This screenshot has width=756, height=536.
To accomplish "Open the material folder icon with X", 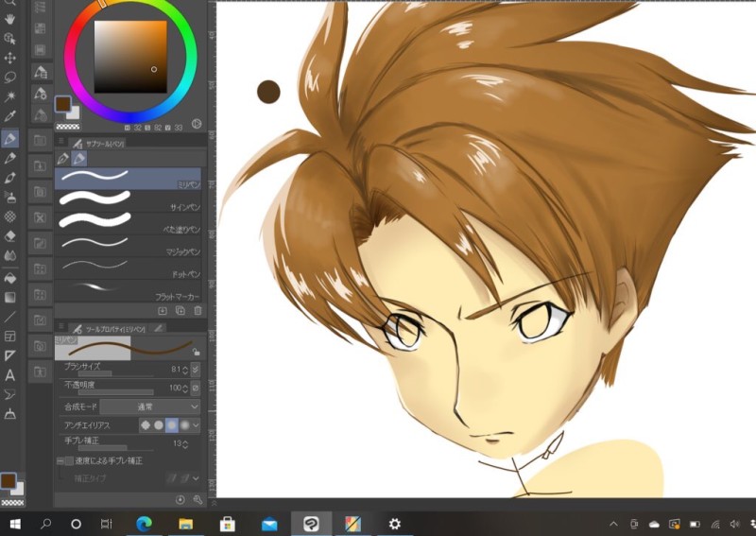I will pos(40,217).
